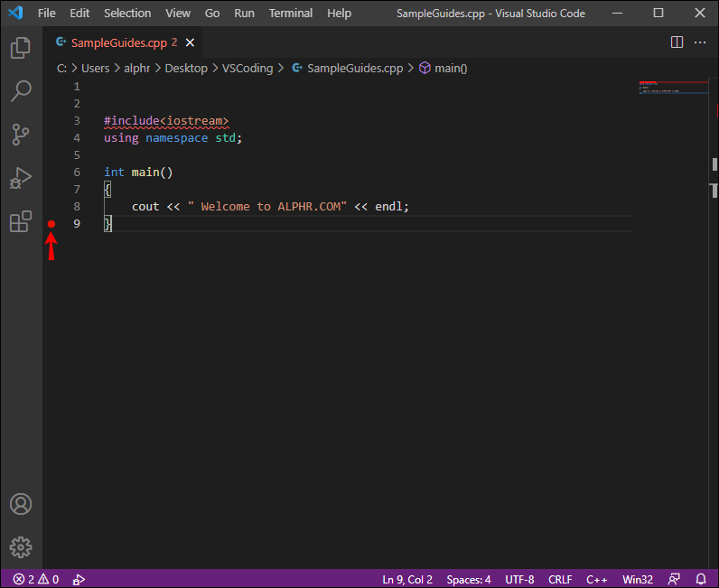
Task: Open the Manage gear icon
Action: point(21,547)
